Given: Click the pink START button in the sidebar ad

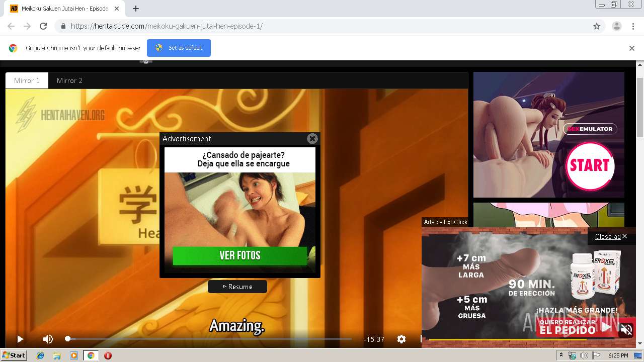Looking at the screenshot, I should pos(589,166).
